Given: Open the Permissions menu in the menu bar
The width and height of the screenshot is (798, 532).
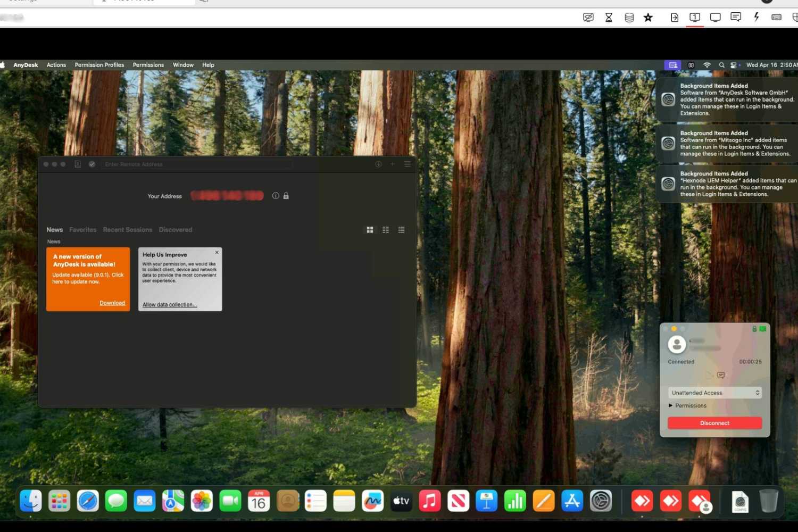Looking at the screenshot, I should pyautogui.click(x=148, y=65).
